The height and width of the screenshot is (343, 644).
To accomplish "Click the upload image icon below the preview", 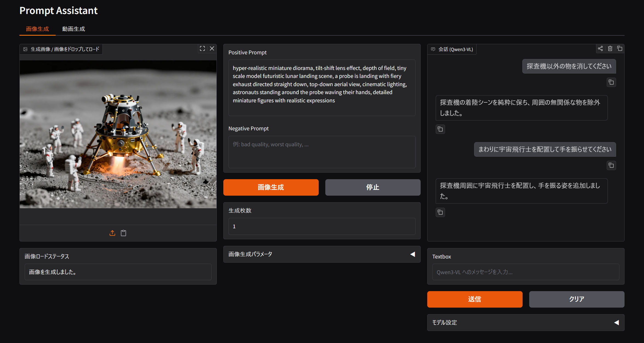I will (112, 233).
